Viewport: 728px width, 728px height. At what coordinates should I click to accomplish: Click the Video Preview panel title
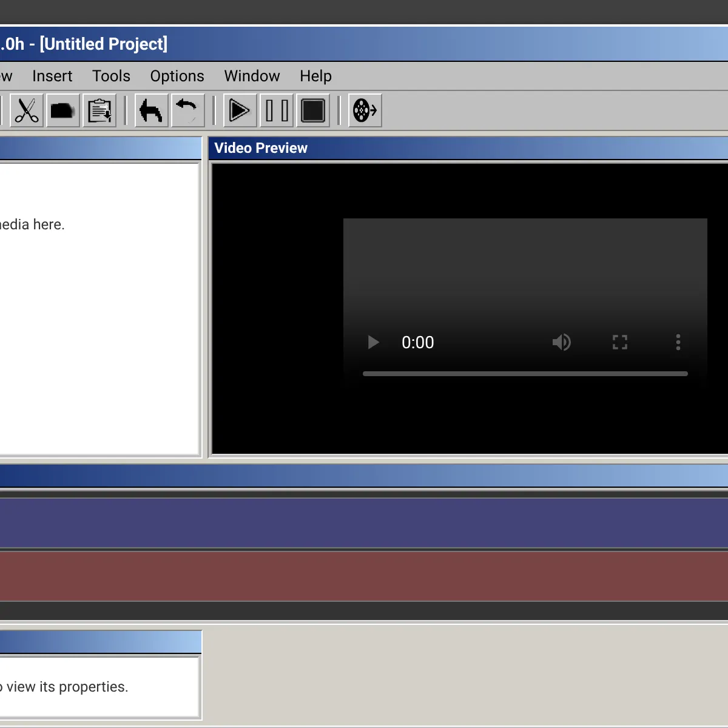tap(261, 148)
